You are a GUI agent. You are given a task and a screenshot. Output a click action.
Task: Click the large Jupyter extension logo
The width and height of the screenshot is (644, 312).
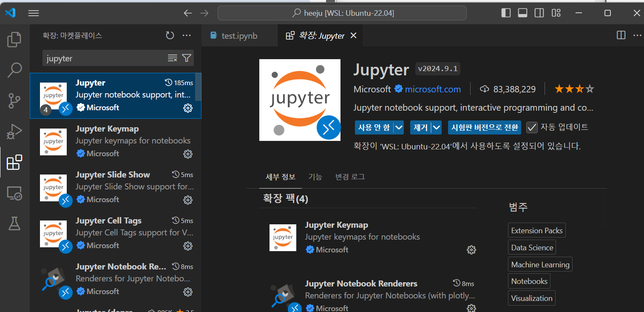tap(300, 100)
